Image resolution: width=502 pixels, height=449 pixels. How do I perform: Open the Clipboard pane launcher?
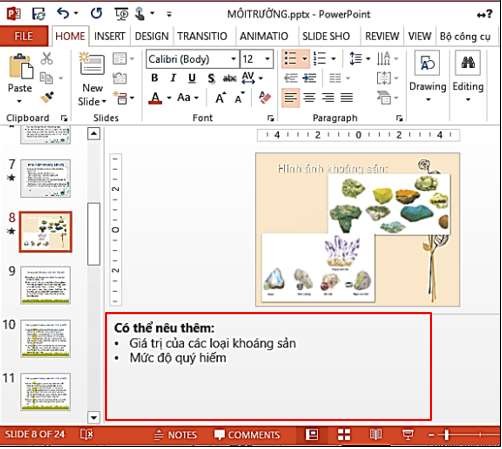tap(64, 118)
